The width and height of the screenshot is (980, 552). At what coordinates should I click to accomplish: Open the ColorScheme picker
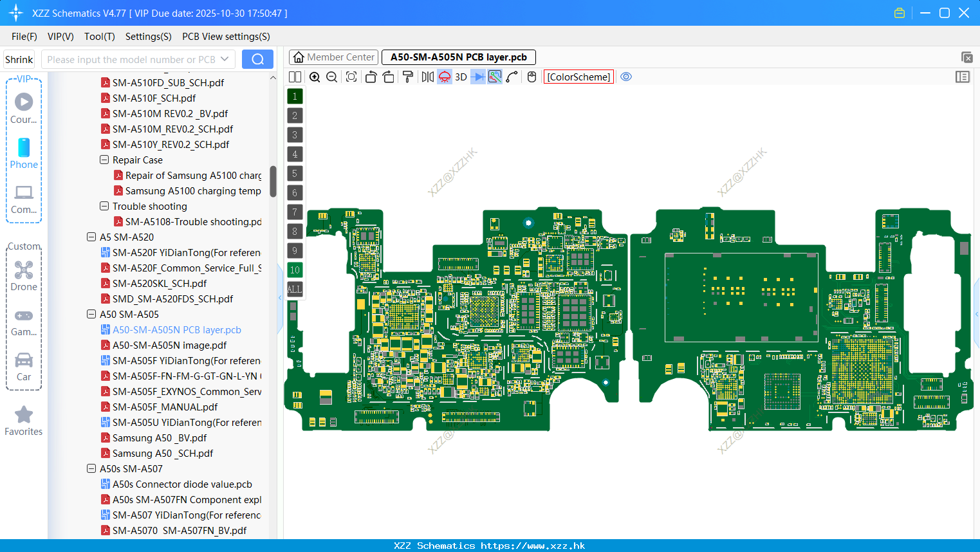coord(578,77)
